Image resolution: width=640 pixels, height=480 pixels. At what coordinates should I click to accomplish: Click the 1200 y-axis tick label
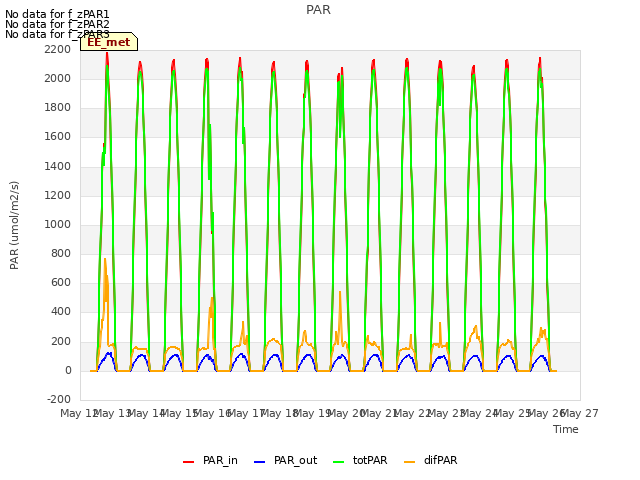click(x=58, y=196)
